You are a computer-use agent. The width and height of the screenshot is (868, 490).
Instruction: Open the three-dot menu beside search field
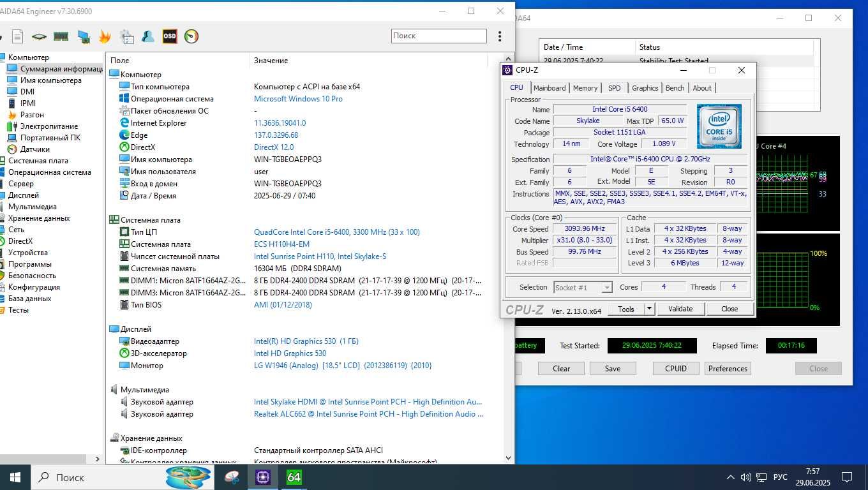pyautogui.click(x=500, y=36)
